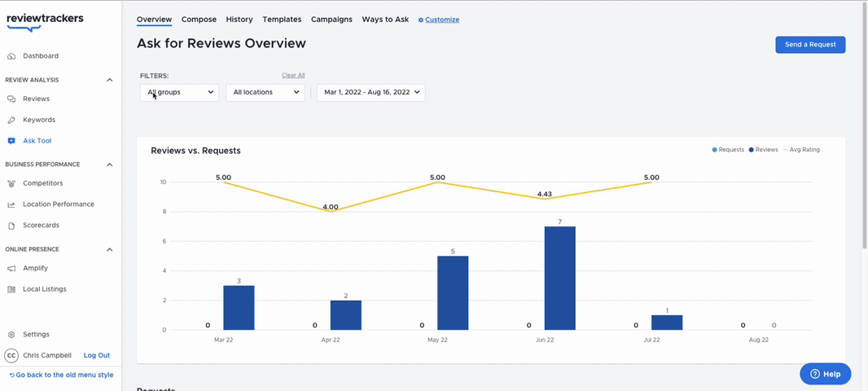Click the Reviews speech bubbles icon
This screenshot has width=868, height=391.
click(11, 99)
